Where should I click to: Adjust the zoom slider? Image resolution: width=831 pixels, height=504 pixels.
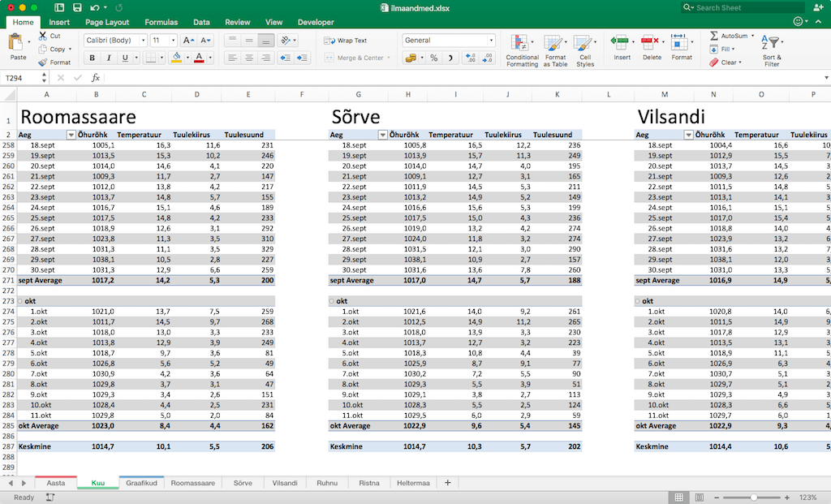754,498
